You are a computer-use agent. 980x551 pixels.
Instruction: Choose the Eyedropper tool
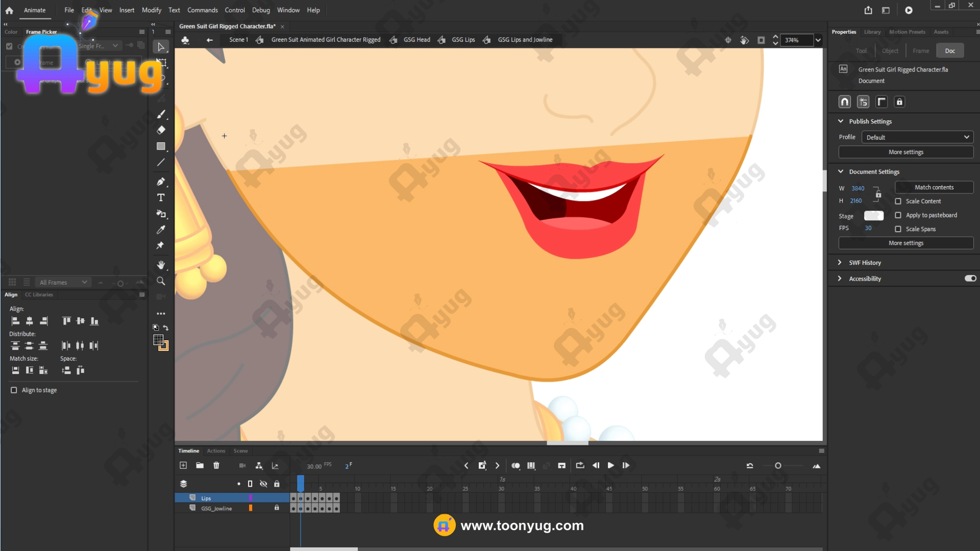pos(161,230)
